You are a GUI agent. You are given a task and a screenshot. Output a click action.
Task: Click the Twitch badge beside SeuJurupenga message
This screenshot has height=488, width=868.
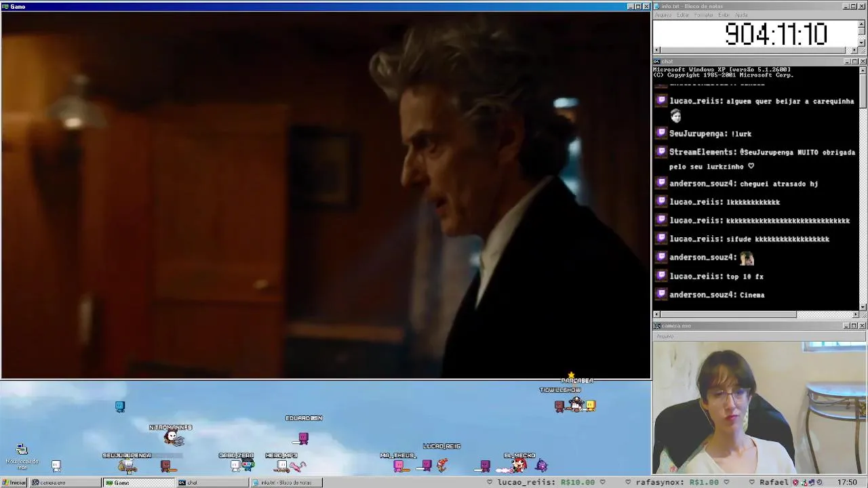(x=661, y=133)
